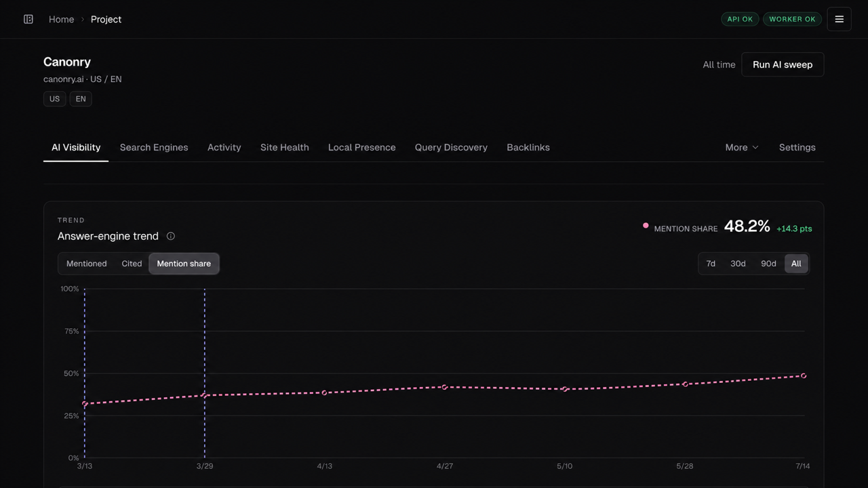This screenshot has width=868, height=488.
Task: Open Local Presence tab
Action: (x=361, y=147)
